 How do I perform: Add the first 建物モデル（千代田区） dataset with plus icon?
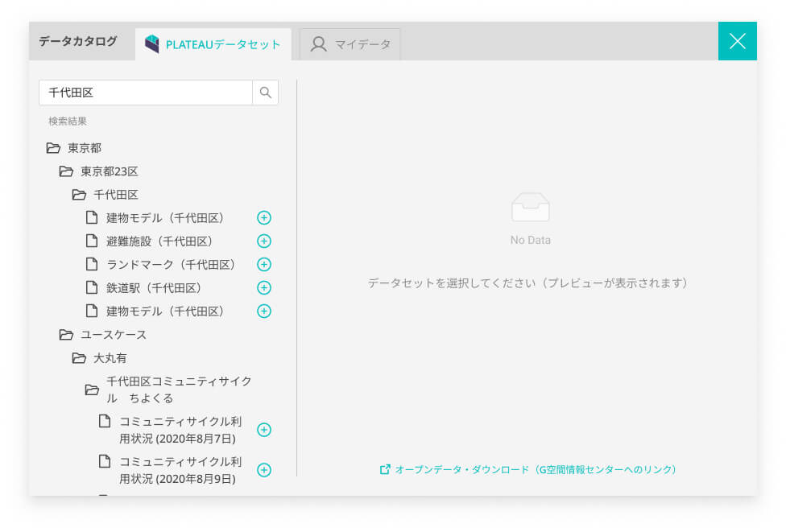pos(264,218)
